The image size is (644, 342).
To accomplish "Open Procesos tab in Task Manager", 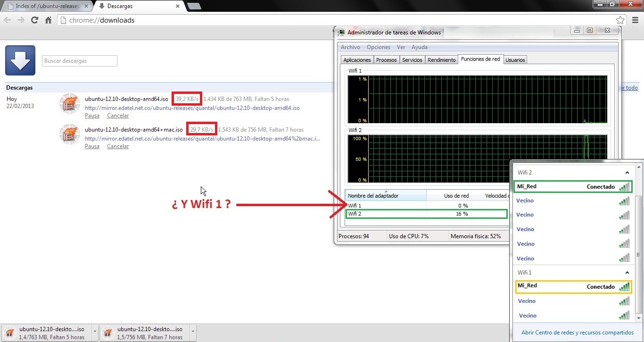I will tap(387, 60).
